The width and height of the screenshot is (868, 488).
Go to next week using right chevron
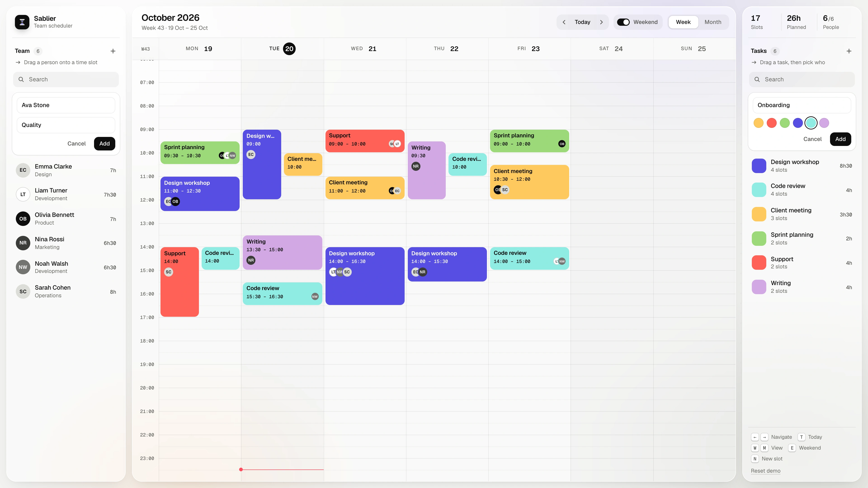(x=601, y=22)
